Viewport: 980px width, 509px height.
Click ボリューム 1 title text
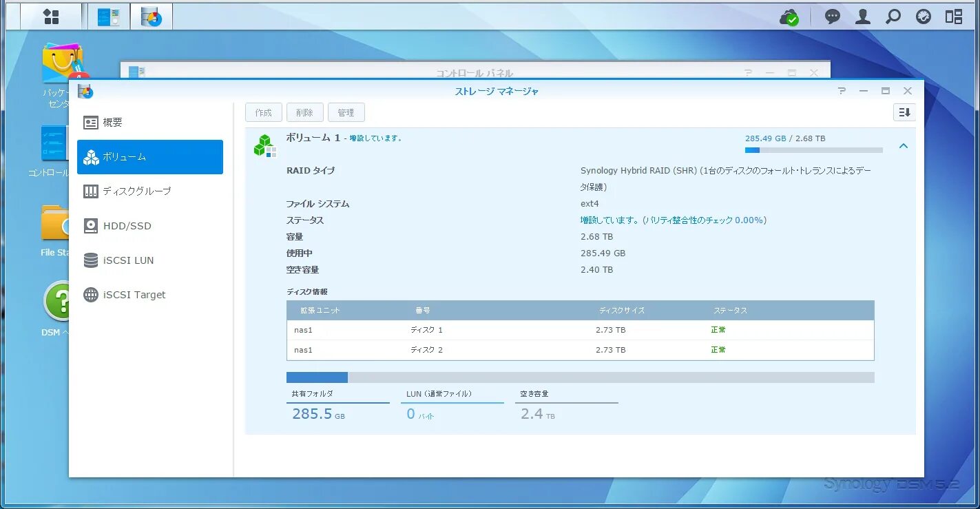313,138
